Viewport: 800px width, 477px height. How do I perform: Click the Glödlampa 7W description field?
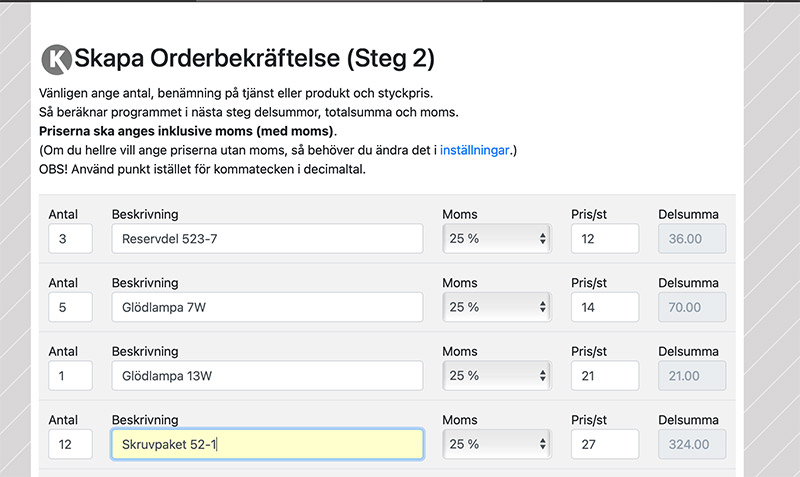pos(267,307)
